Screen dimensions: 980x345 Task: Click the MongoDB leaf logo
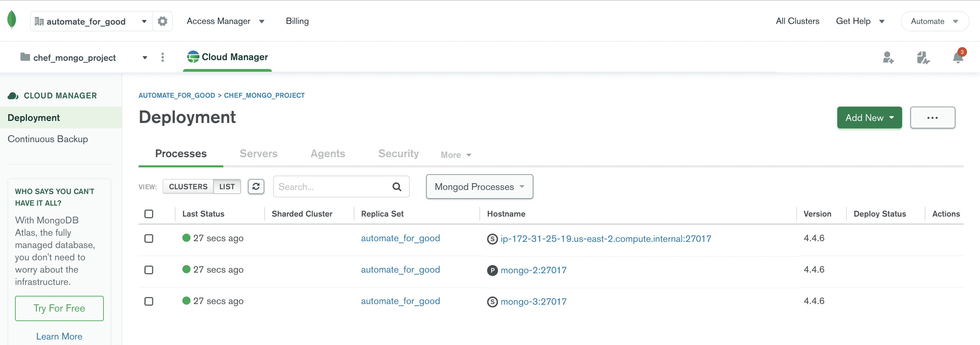pyautogui.click(x=12, y=20)
